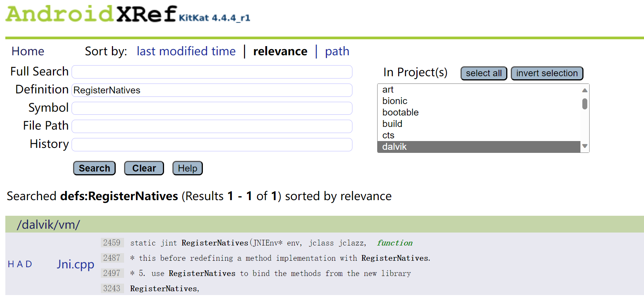Open the H history link for Jni.cpp
This screenshot has height=300, width=644.
11,264
